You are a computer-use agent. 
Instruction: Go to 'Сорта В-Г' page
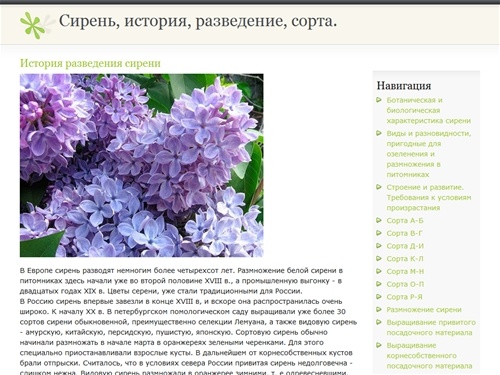[x=404, y=233]
